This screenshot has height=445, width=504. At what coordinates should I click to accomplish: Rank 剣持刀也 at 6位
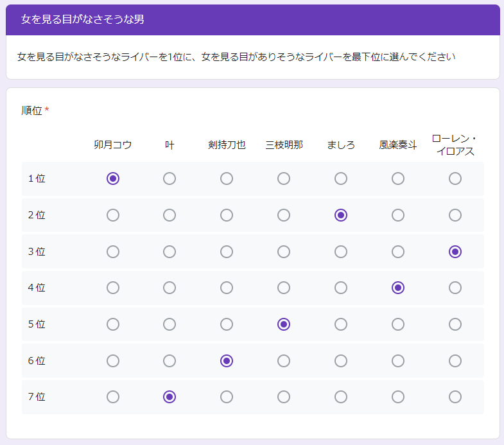(x=227, y=361)
